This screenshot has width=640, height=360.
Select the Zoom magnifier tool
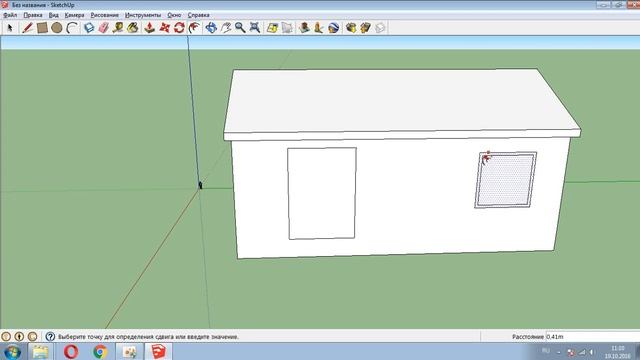click(x=240, y=28)
